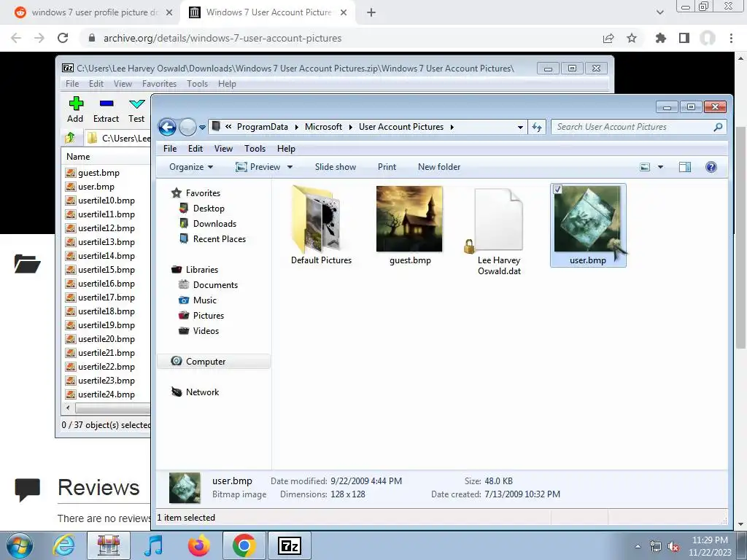Screen dimensions: 747x560
Task: Open Recent Places in navigation pane
Action: pos(219,239)
